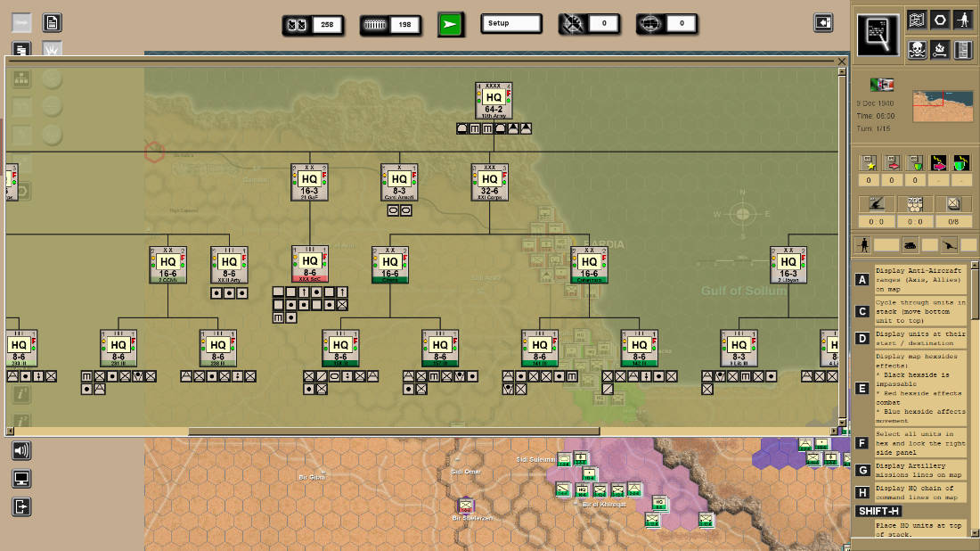980x551 pixels.
Task: Click the tank strength icon
Action: [x=910, y=245]
